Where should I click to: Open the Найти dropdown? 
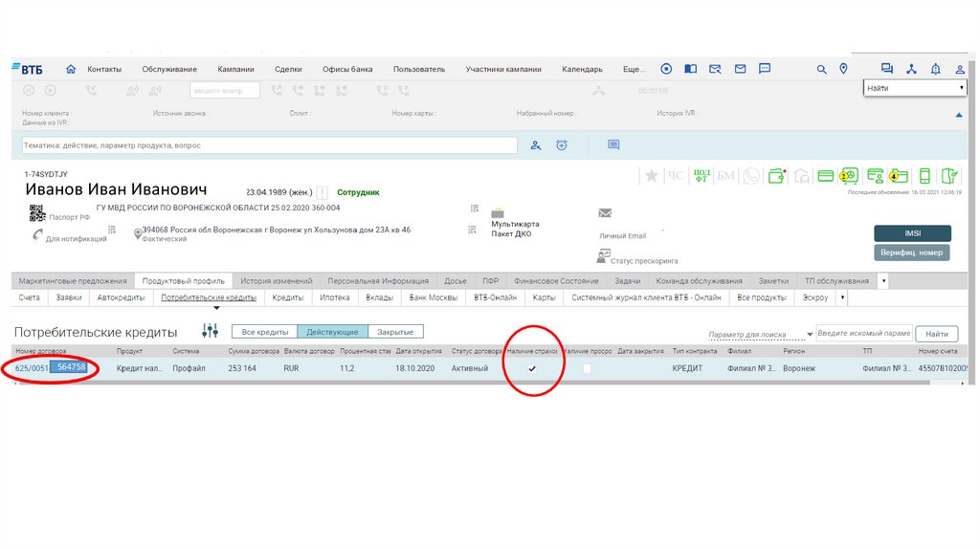(x=915, y=88)
